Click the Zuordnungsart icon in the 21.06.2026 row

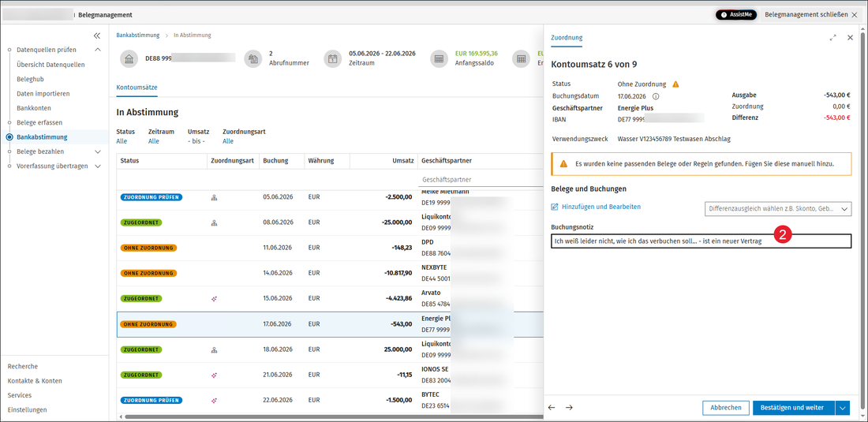pos(214,375)
